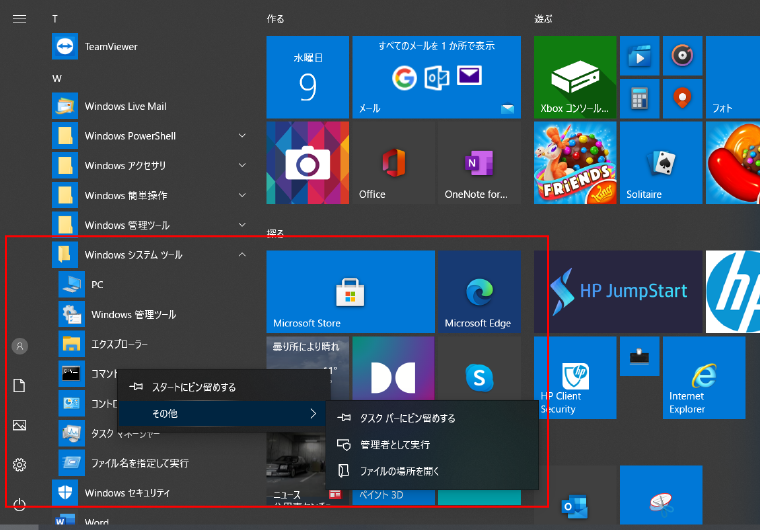This screenshot has height=530, width=760.
Task: Click the letter W index header
Action: point(57,79)
